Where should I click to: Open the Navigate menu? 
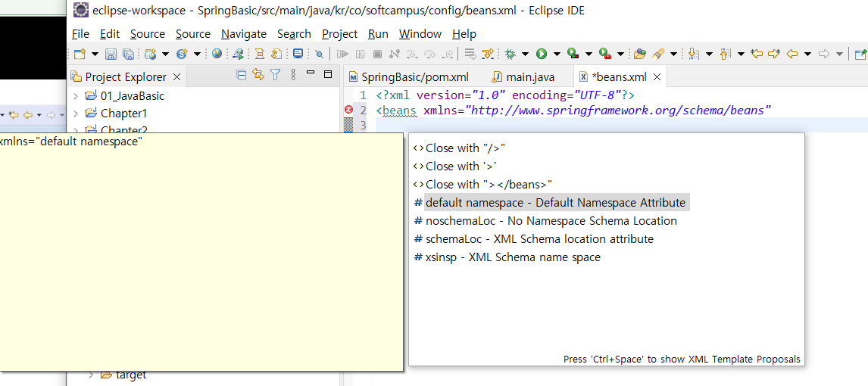(x=244, y=34)
